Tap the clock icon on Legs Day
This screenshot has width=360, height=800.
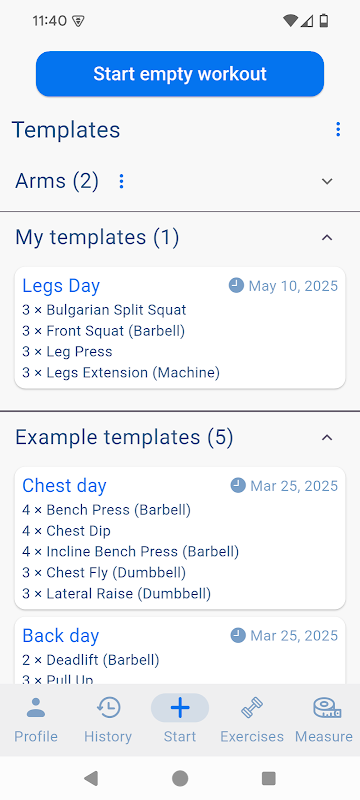236,285
